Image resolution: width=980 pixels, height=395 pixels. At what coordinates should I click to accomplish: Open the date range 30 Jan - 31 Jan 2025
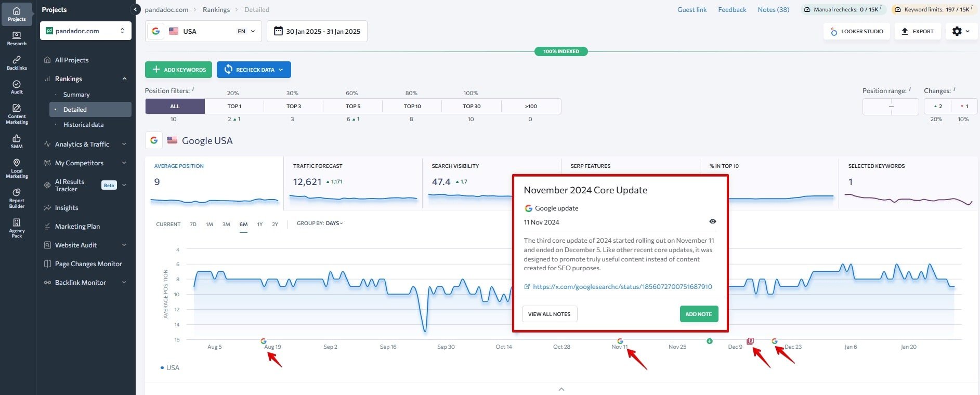(317, 31)
